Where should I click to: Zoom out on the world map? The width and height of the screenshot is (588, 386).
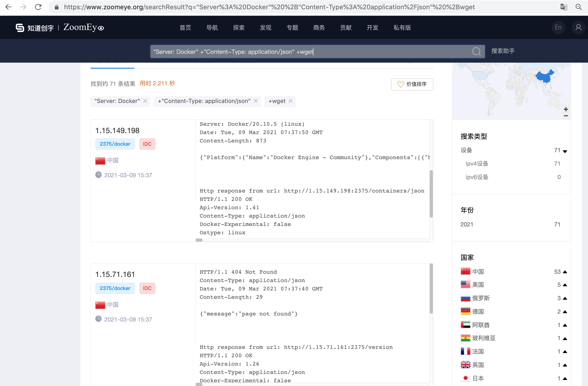tap(566, 116)
